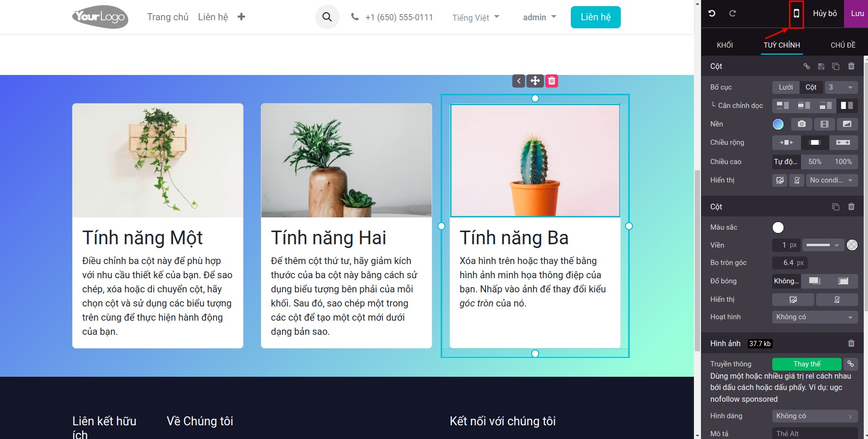Click the undo arrow icon
868x439 pixels.
(712, 14)
